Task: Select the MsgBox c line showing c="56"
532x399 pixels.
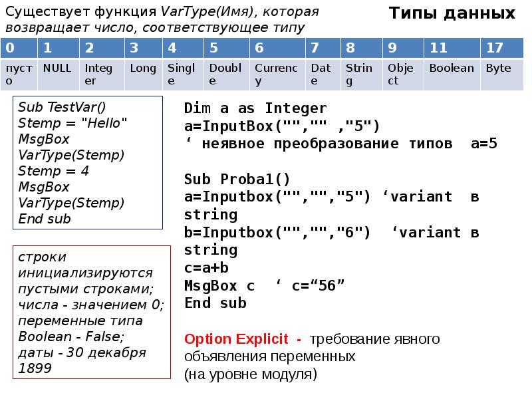Action: [259, 287]
